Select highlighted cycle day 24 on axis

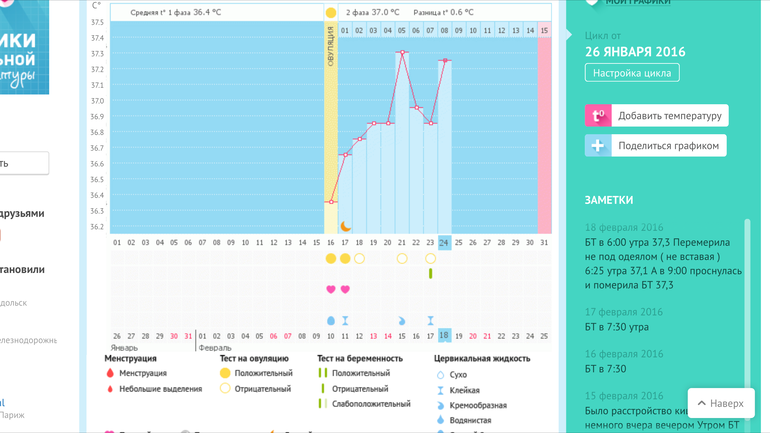coord(445,242)
